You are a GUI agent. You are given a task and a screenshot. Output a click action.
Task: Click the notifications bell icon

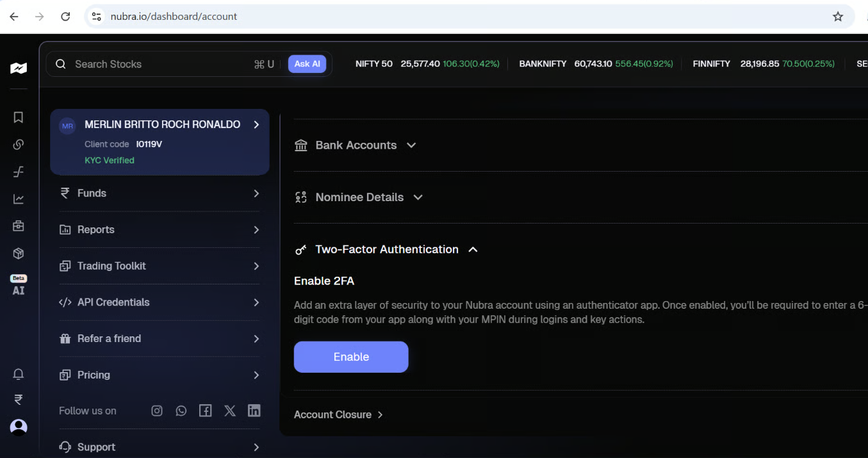(x=19, y=374)
